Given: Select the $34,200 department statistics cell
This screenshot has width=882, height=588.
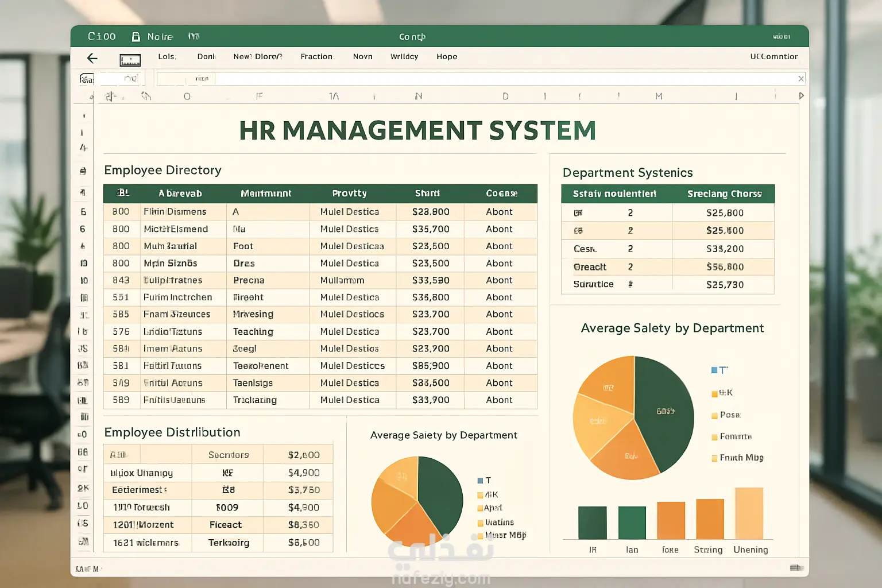Looking at the screenshot, I should tap(724, 249).
